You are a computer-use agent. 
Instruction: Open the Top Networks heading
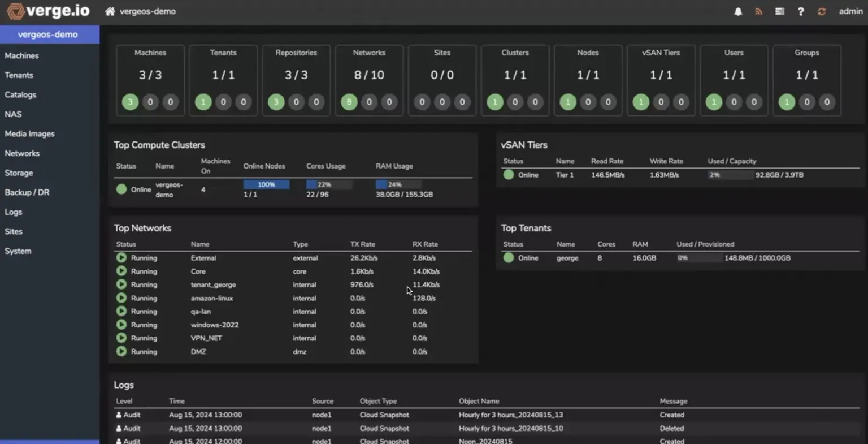pyautogui.click(x=142, y=228)
